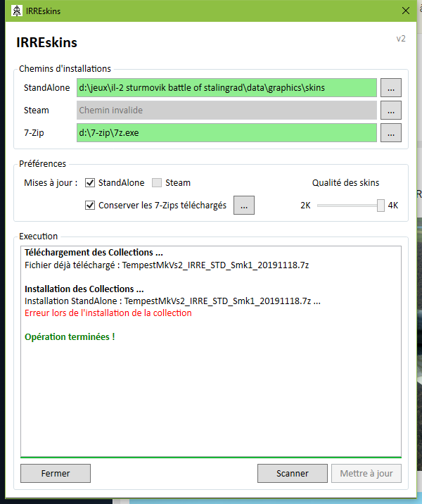Image resolution: width=422 pixels, height=504 pixels.
Task: Click the 4K quality label
Action: 393,206
